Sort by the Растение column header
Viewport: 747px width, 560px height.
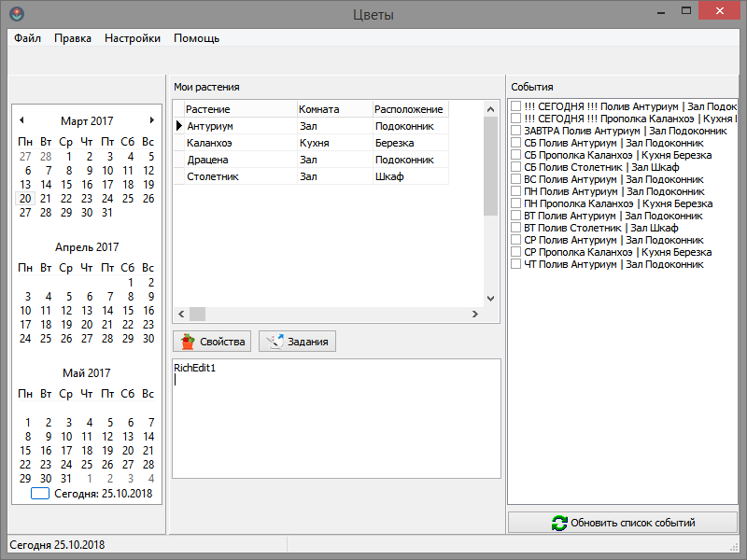(x=233, y=109)
